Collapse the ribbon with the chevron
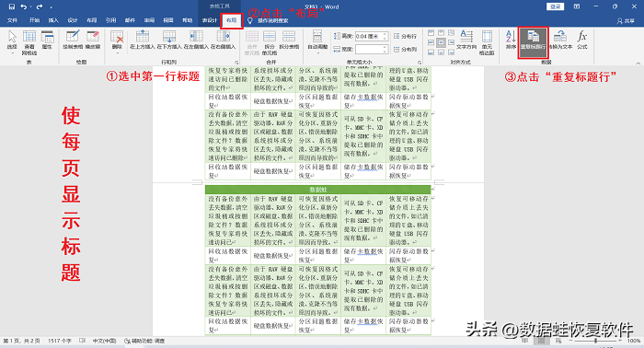 (638, 63)
